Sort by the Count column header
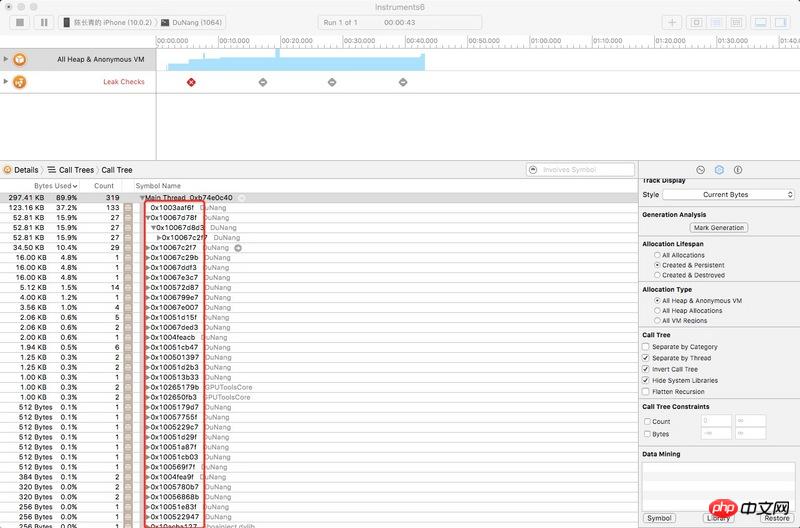Viewport: 800px width, 528px height. 104,186
